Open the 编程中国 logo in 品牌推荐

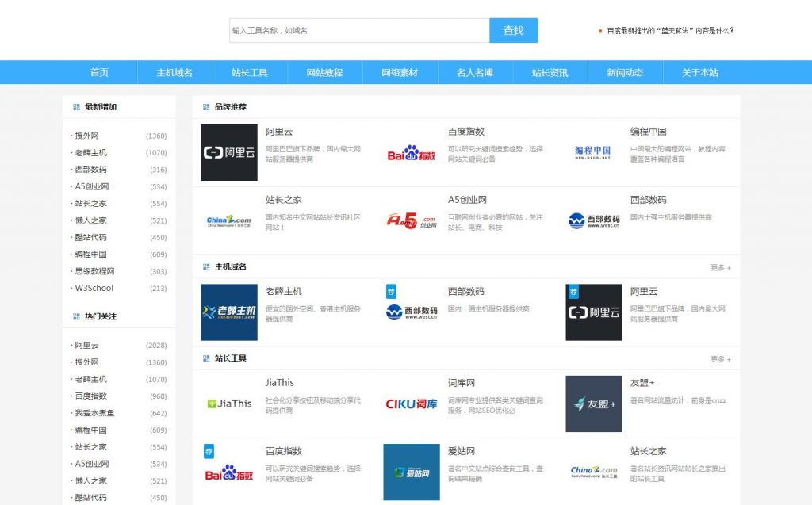[593, 152]
